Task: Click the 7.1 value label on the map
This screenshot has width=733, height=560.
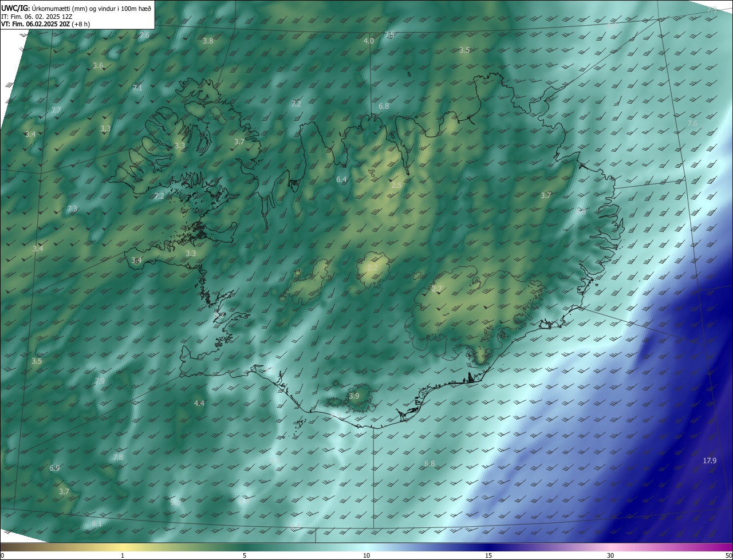Action: [x=137, y=88]
